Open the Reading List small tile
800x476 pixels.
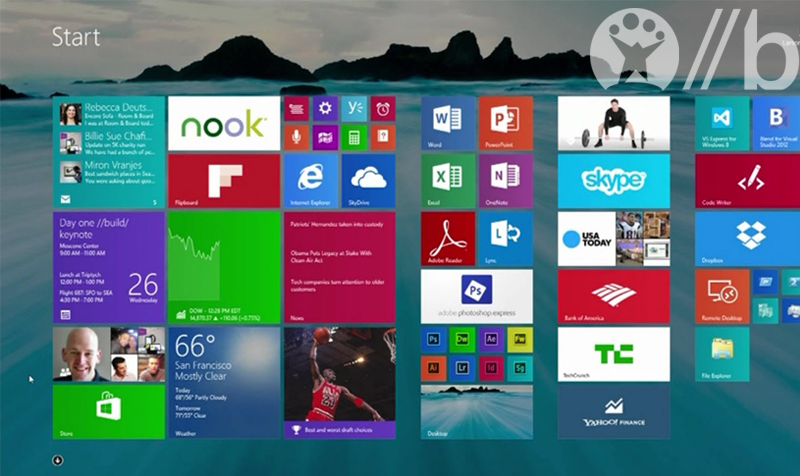point(296,109)
